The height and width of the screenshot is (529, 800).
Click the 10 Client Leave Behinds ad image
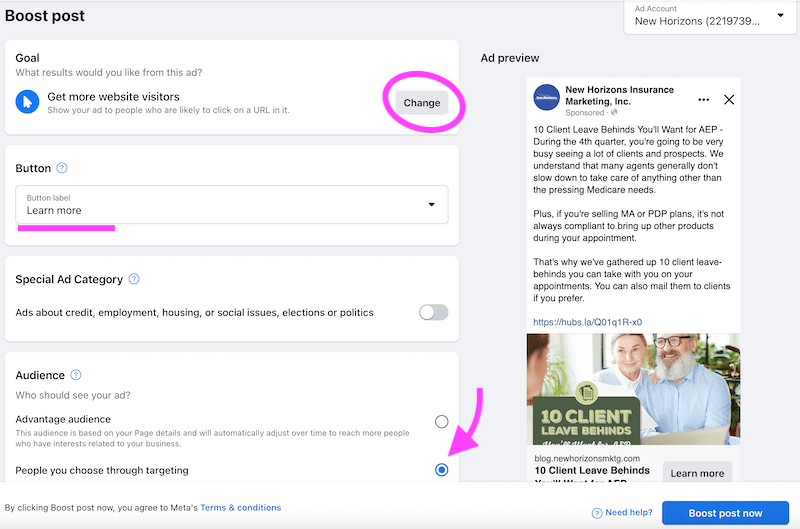pyautogui.click(x=633, y=389)
